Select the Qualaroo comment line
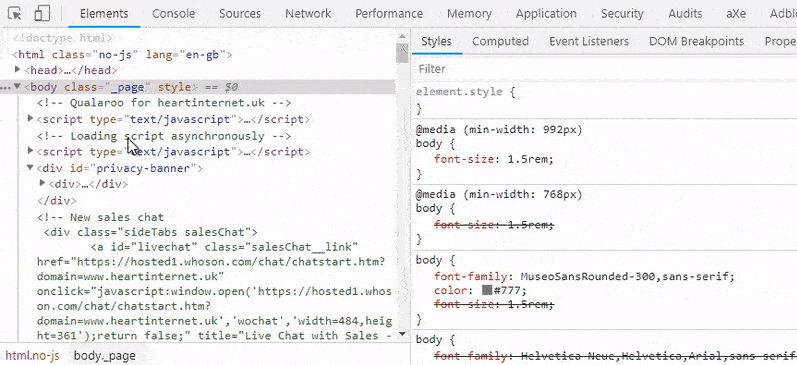Screen dimensions: 797x365 (x=164, y=103)
